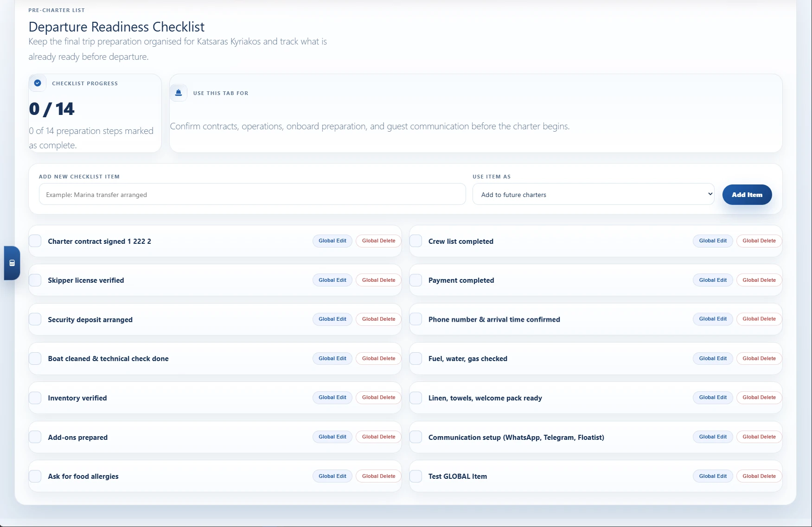Global Edit the Inventory verified item
The width and height of the screenshot is (812, 527).
tap(332, 397)
